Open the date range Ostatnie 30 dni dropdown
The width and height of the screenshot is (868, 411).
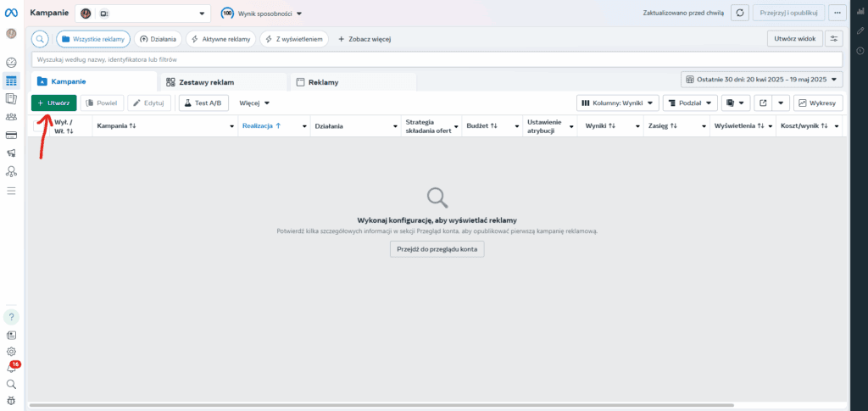click(762, 80)
